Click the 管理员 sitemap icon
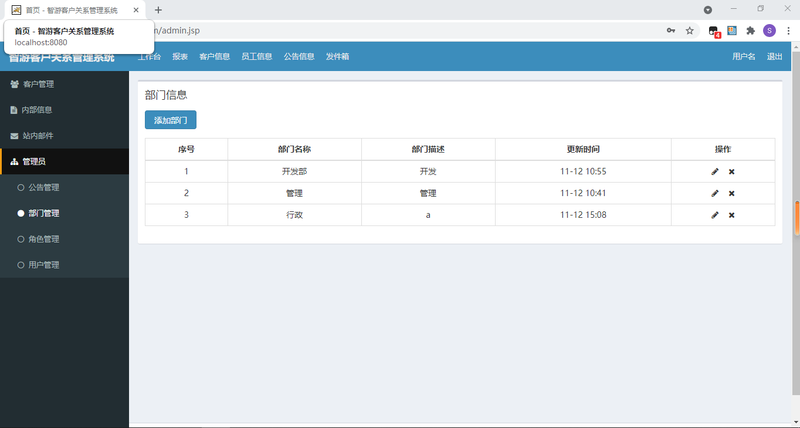This screenshot has height=428, width=800. pyautogui.click(x=14, y=162)
